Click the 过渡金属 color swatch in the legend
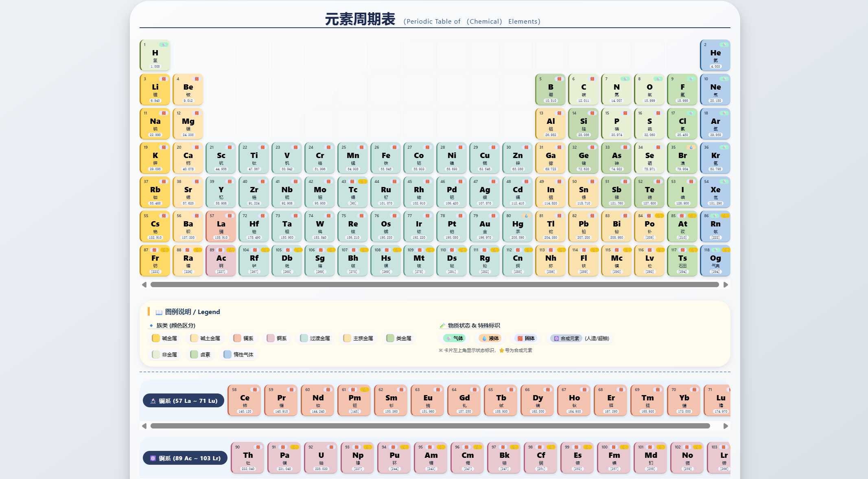 (304, 338)
